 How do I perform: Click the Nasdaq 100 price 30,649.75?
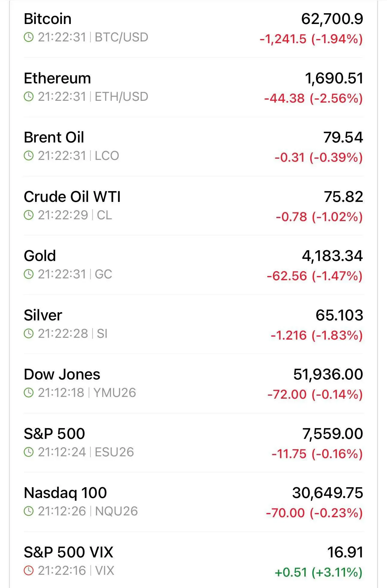tap(328, 493)
